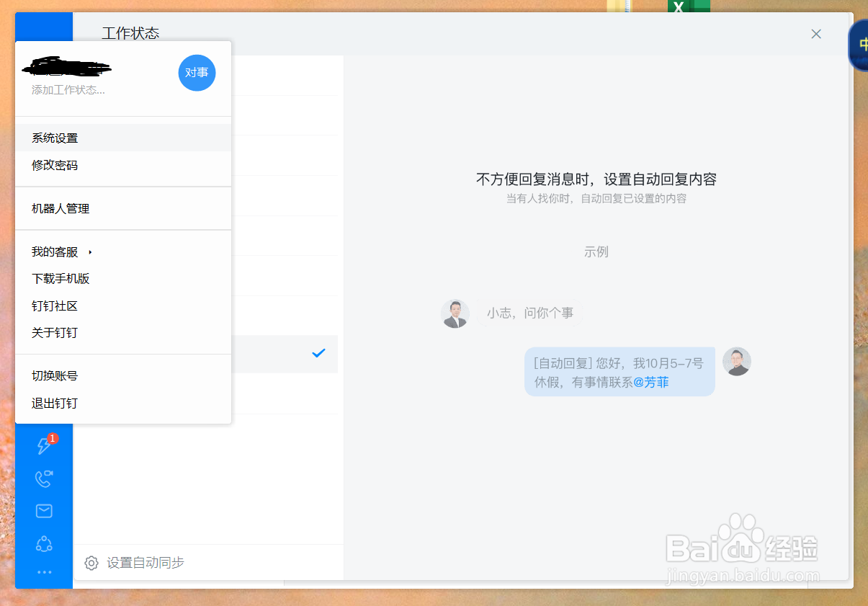The width and height of the screenshot is (868, 606).
Task: Select the checked work status row
Action: 285,354
